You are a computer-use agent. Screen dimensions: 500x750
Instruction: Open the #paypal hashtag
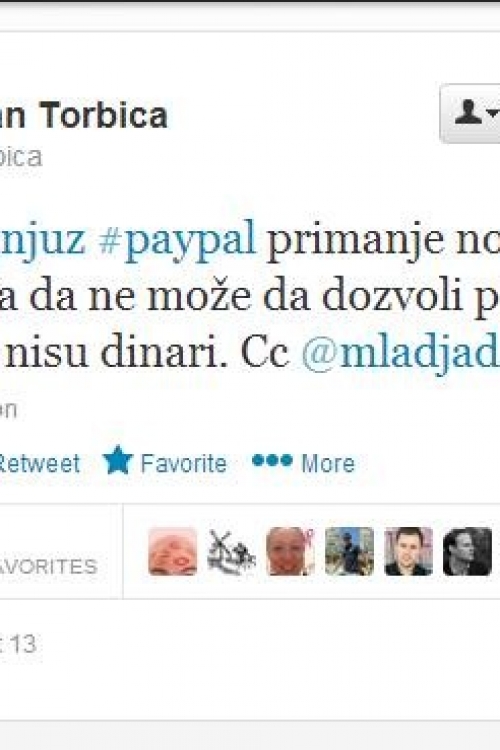(x=177, y=240)
